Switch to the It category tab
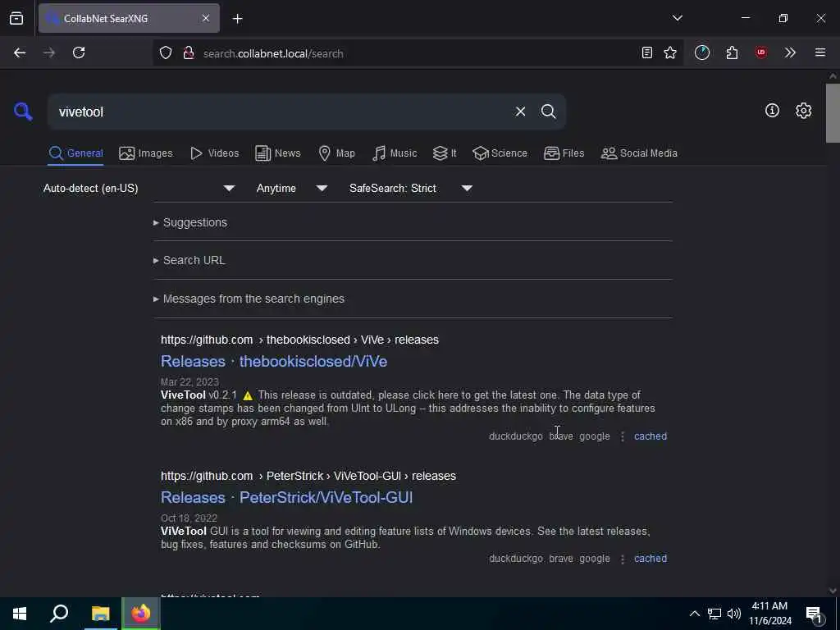Image resolution: width=840 pixels, height=630 pixels. [445, 153]
